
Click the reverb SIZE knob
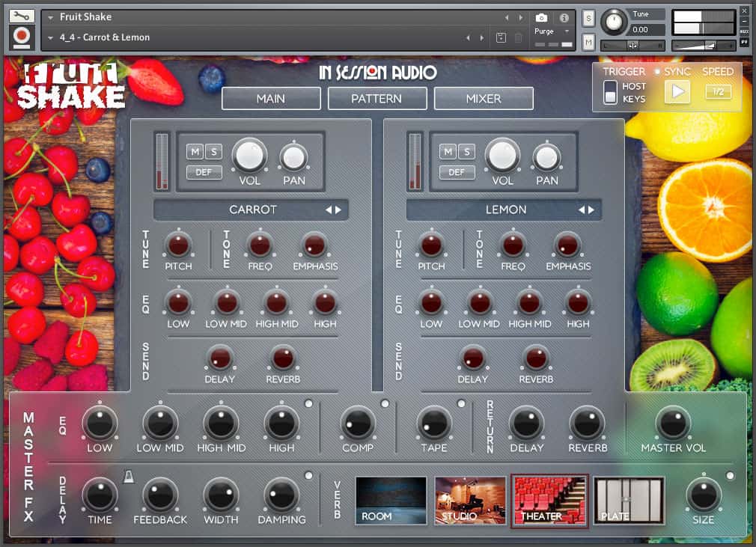(704, 495)
